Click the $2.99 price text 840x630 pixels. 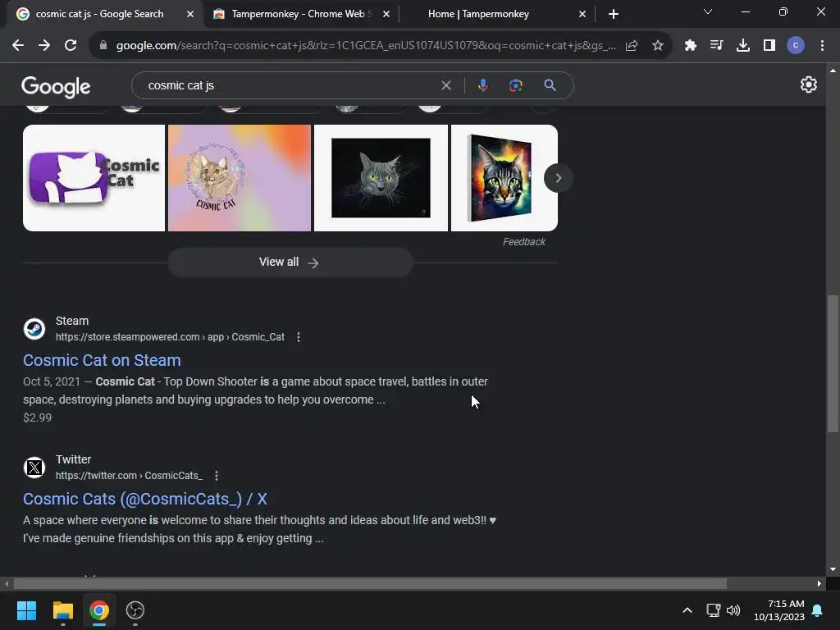tap(38, 418)
